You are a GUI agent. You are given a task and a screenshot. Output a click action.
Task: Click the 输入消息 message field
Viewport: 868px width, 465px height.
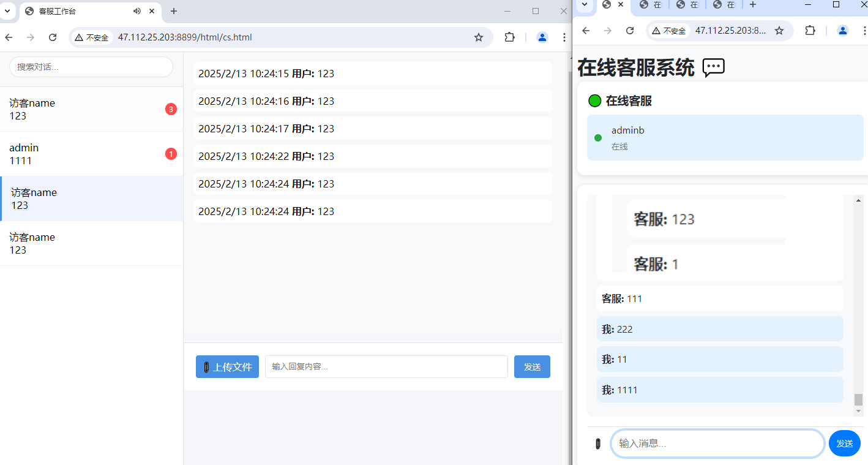[x=717, y=444]
